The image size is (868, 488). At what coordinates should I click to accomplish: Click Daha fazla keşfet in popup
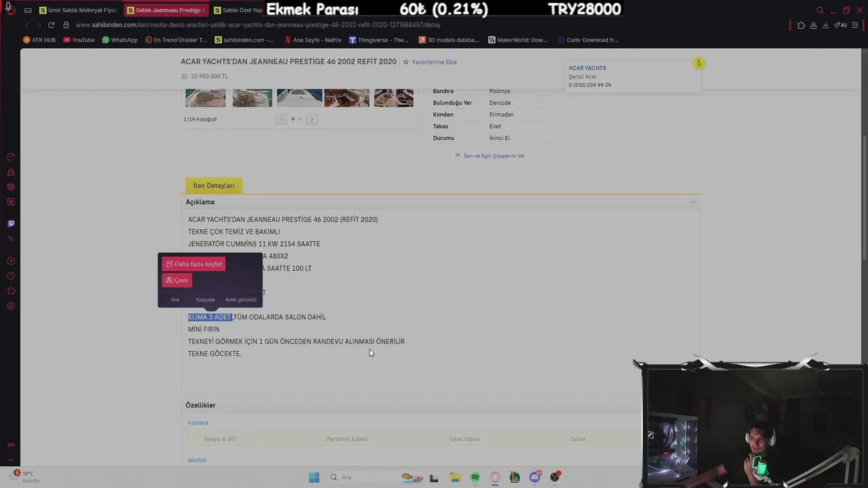tap(194, 264)
